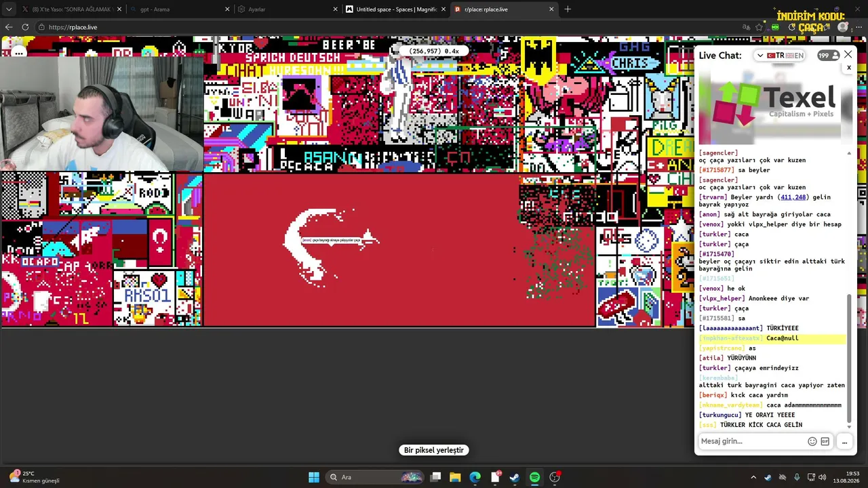Close the Live Chat panel

pyautogui.click(x=848, y=55)
